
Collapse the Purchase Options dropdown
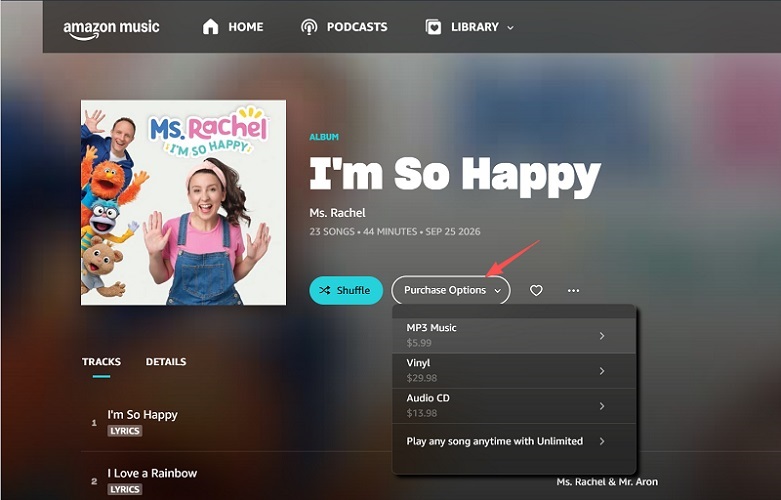(451, 290)
